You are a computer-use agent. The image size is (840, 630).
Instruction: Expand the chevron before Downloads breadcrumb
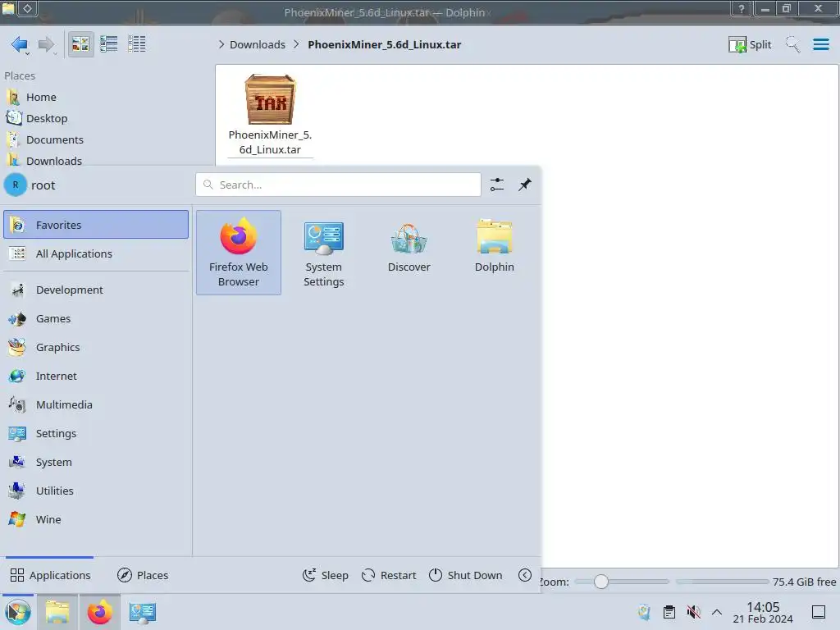click(221, 44)
